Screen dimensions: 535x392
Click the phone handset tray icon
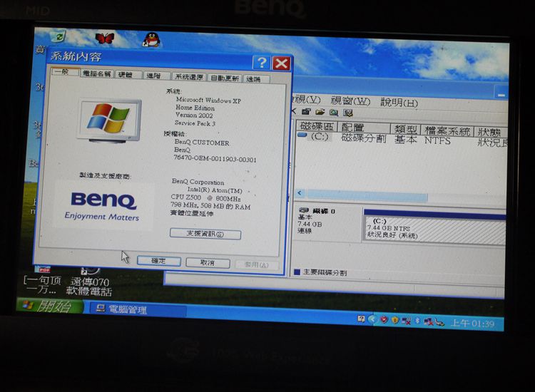coord(439,322)
